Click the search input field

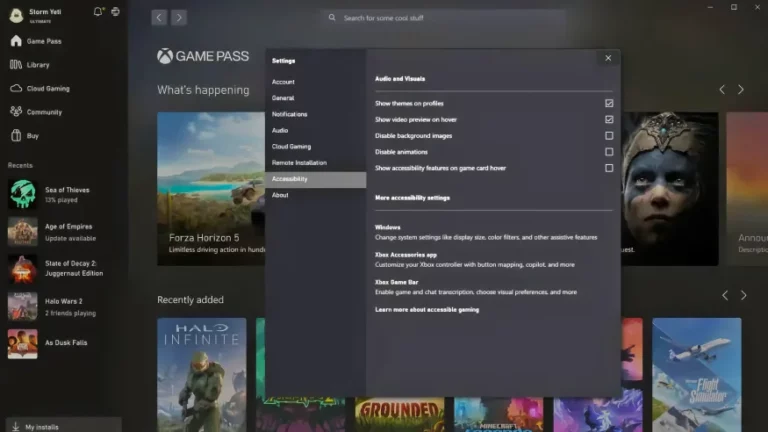[443, 18]
